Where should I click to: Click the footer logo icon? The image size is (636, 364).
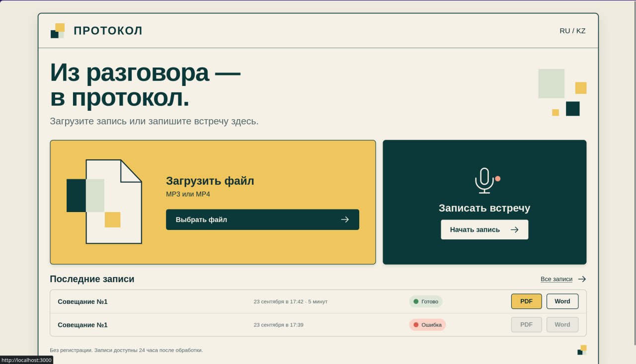tap(582, 350)
